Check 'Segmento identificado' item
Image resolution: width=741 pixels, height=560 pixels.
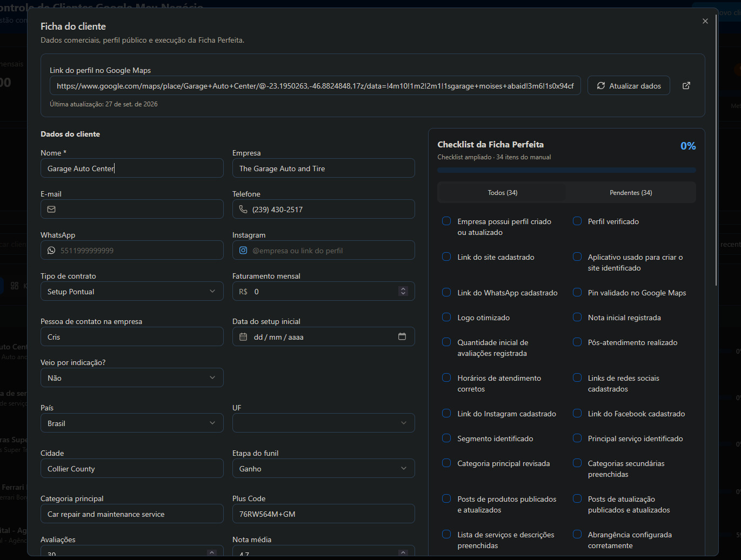[446, 438]
